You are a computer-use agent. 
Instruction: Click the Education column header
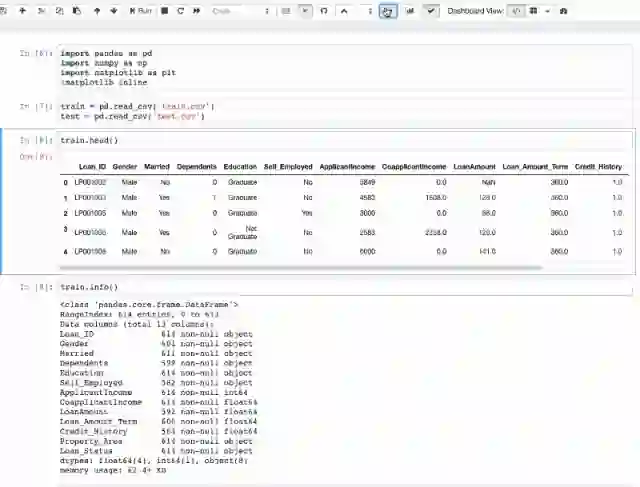[x=240, y=167]
